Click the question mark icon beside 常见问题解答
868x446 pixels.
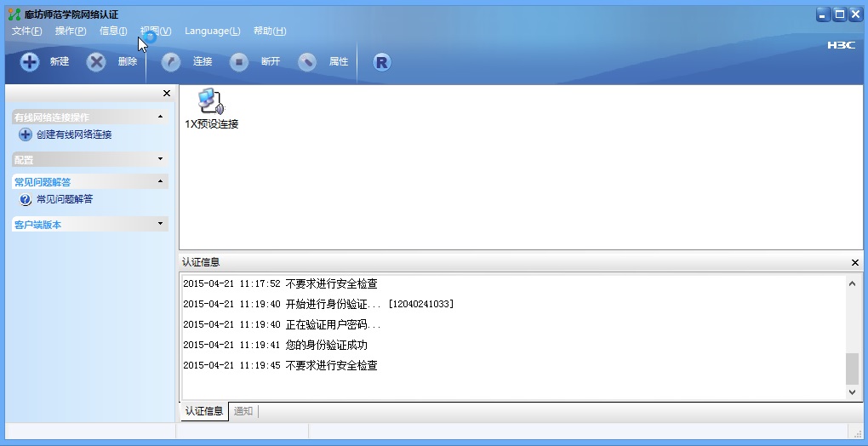pyautogui.click(x=26, y=199)
